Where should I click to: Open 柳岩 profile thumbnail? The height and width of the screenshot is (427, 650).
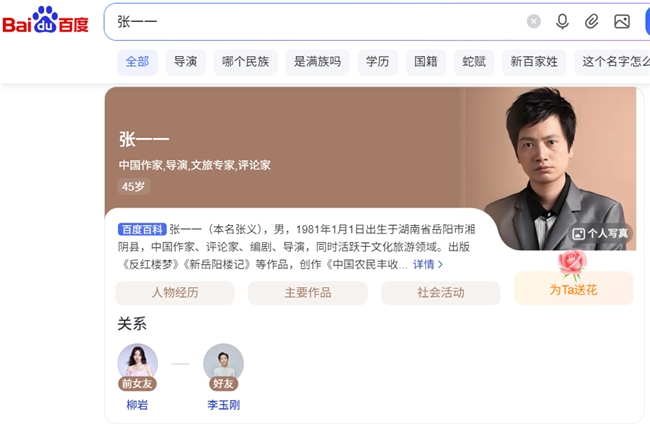(138, 364)
